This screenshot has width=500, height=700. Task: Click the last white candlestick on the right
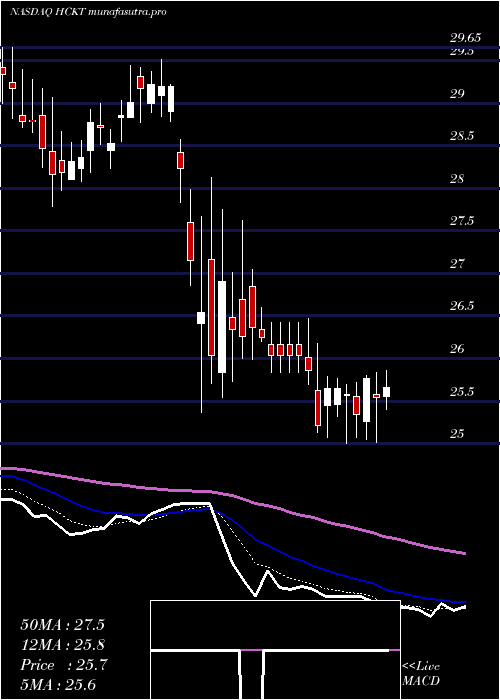tap(386, 392)
